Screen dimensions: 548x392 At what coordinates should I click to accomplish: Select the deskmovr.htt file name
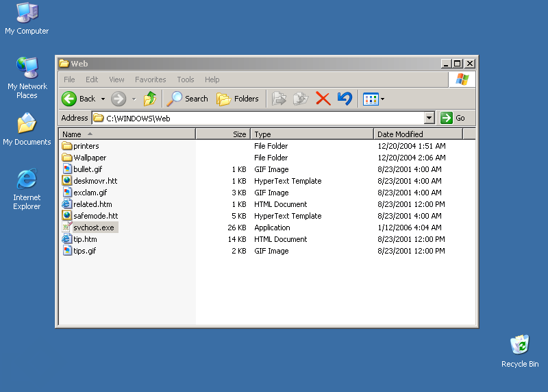95,181
